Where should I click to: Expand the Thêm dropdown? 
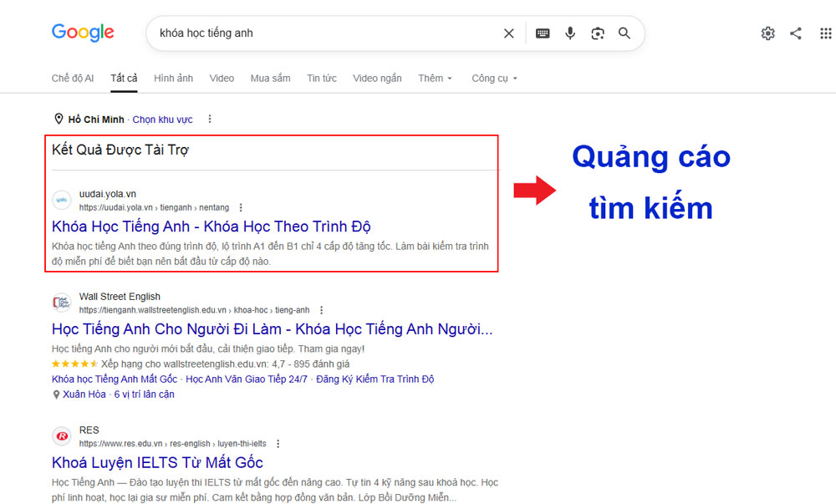(435, 79)
